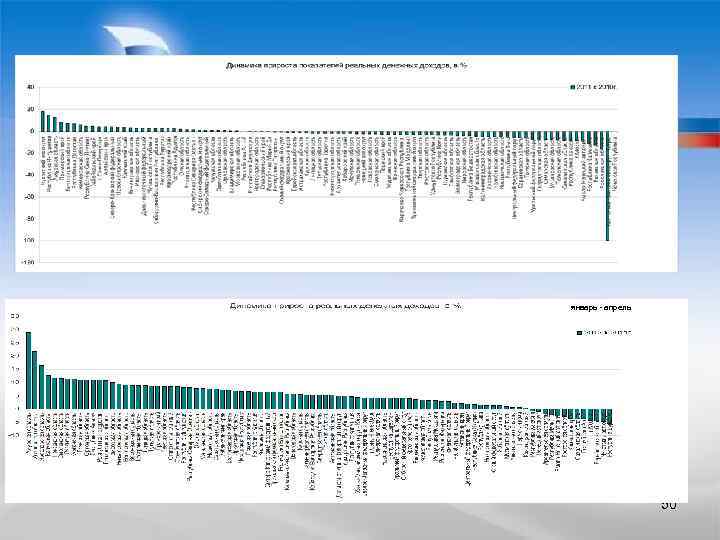
Task: Click the "40" axis label of the upper chart
Action: [31, 87]
